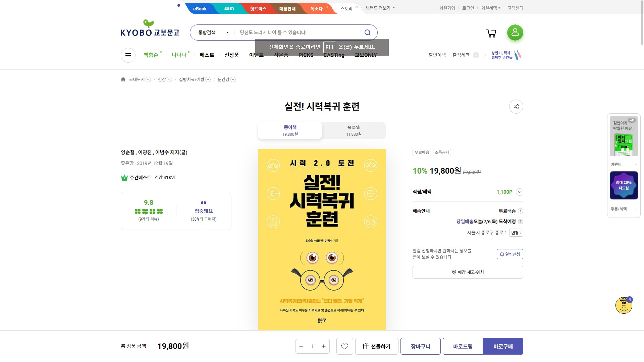Click the 무료배송 info icon
The image size is (644, 362).
click(521, 211)
